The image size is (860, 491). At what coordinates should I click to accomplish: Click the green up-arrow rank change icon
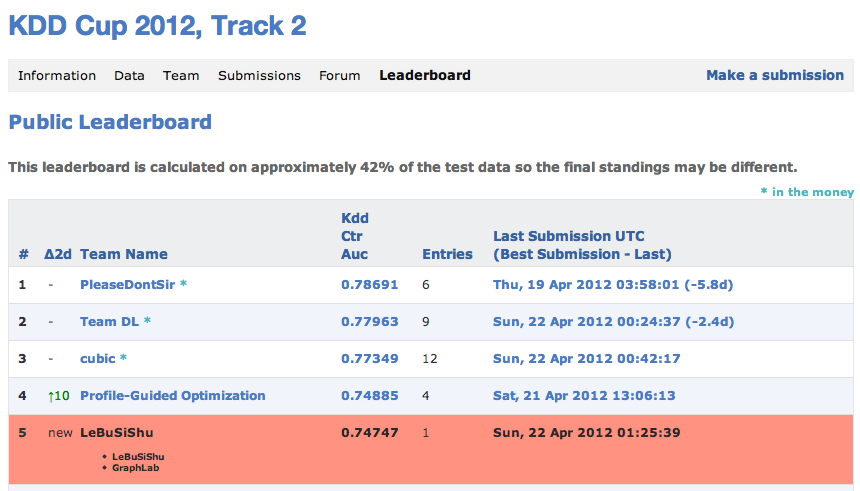(x=51, y=396)
